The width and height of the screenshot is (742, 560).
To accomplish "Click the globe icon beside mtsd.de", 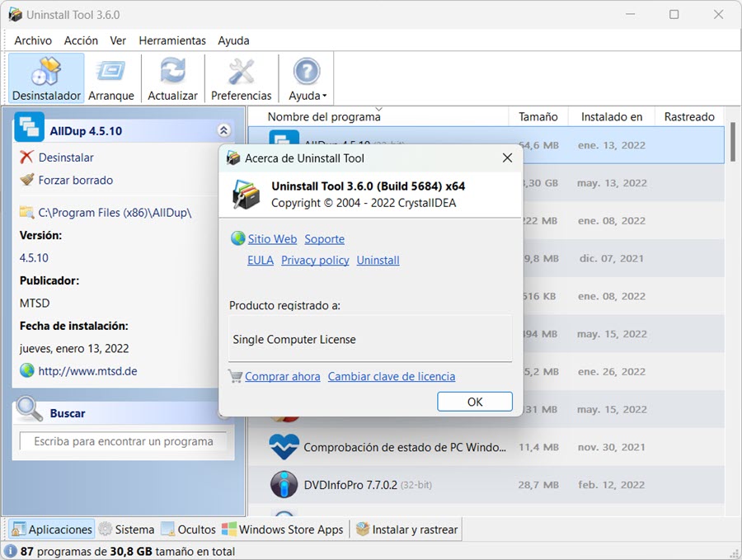I will pyautogui.click(x=27, y=370).
